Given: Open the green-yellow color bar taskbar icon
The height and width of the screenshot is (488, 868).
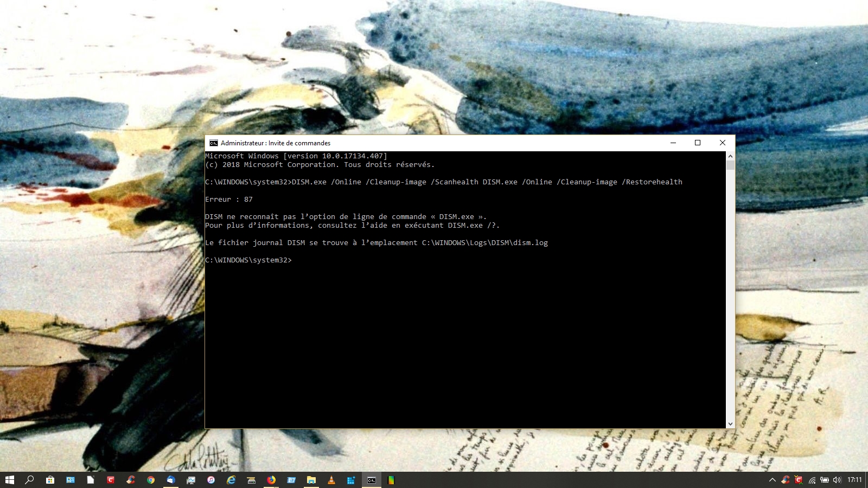Looking at the screenshot, I should pos(391,480).
